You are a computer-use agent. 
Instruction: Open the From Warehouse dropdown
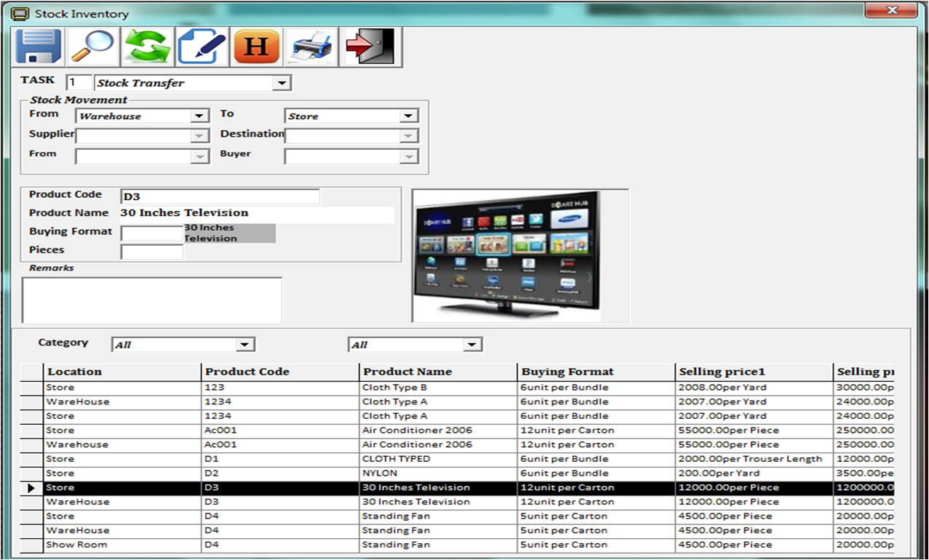click(x=199, y=116)
